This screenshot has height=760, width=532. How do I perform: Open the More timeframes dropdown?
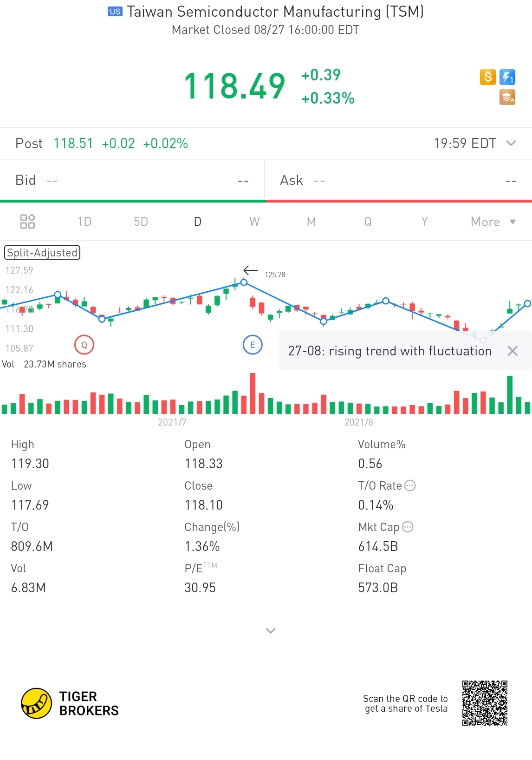[493, 222]
